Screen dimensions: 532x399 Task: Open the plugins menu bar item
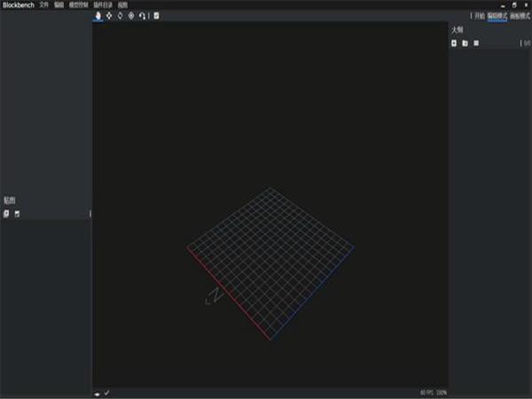coord(103,4)
